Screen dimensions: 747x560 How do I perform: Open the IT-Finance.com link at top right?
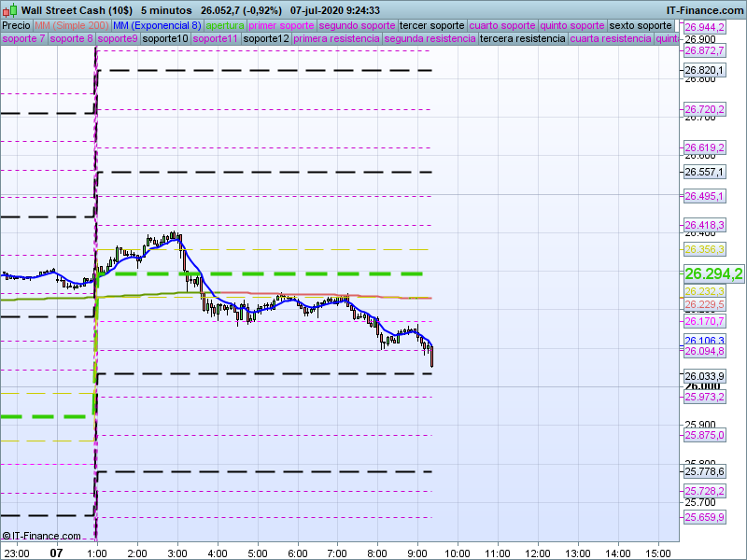point(705,10)
